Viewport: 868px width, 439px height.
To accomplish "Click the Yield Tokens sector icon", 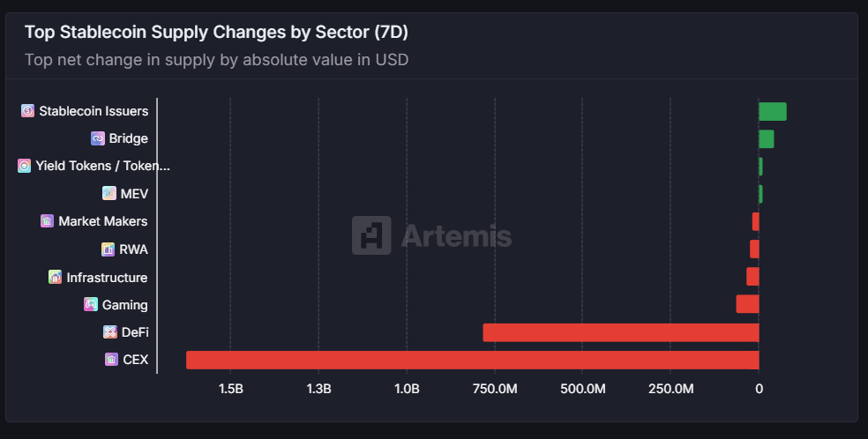I will point(25,166).
